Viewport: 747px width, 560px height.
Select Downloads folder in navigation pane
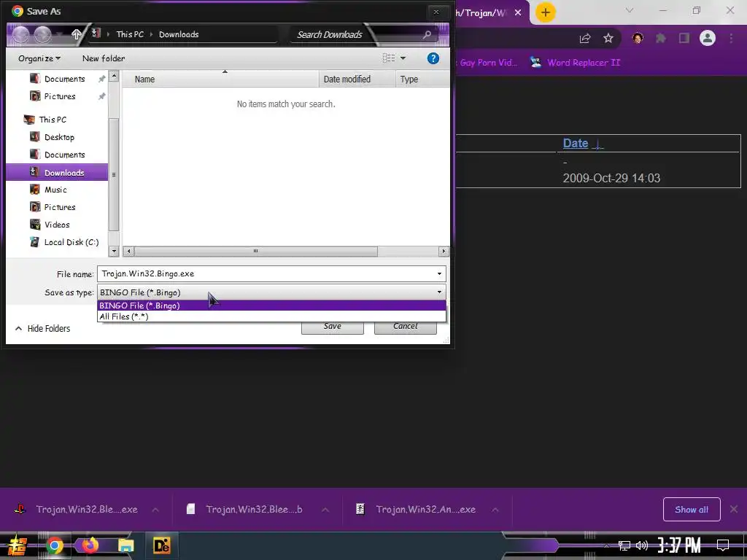pyautogui.click(x=57, y=172)
